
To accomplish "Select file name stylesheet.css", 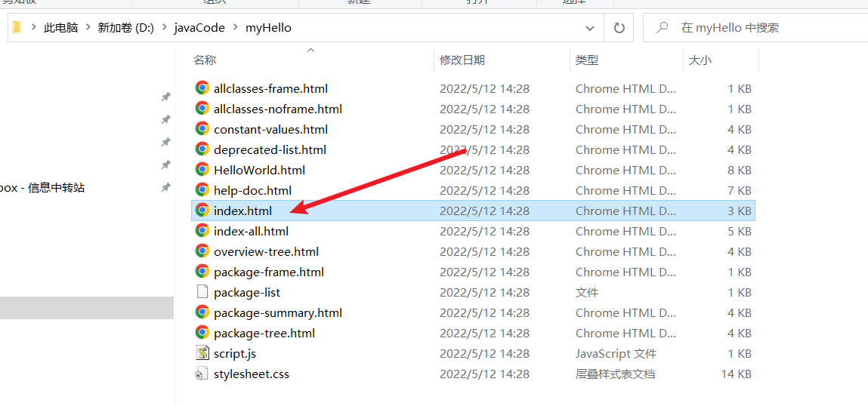I will coord(252,374).
